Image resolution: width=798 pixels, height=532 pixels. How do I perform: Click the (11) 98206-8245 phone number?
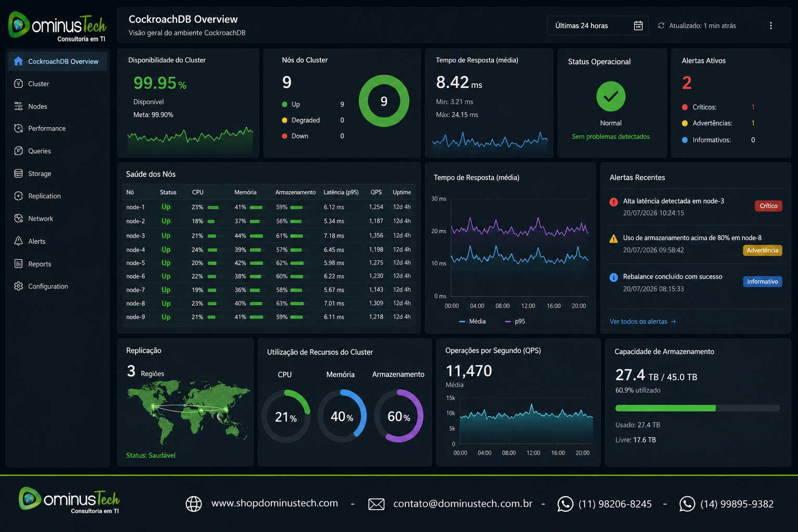coord(615,504)
